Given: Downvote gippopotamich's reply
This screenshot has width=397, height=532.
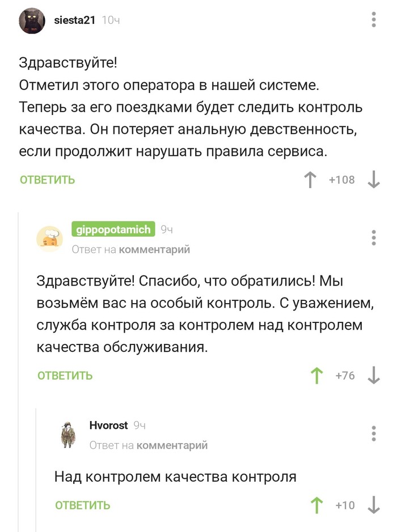Looking at the screenshot, I should coord(373,375).
